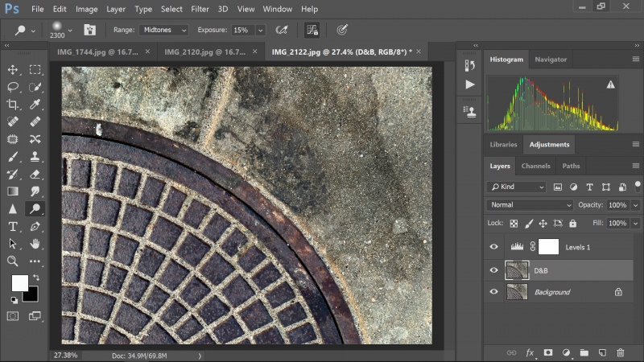Select the Lasso tool
The width and height of the screenshot is (644, 362).
point(13,87)
